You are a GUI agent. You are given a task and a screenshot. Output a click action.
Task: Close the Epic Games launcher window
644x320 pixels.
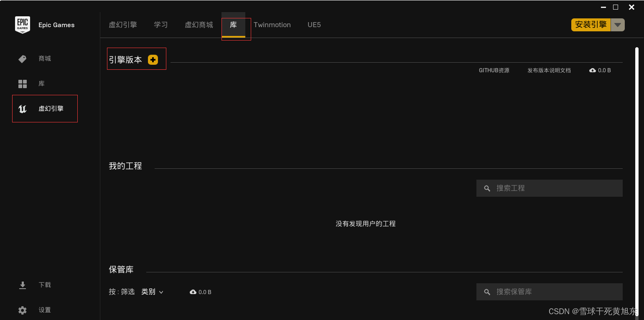[632, 7]
